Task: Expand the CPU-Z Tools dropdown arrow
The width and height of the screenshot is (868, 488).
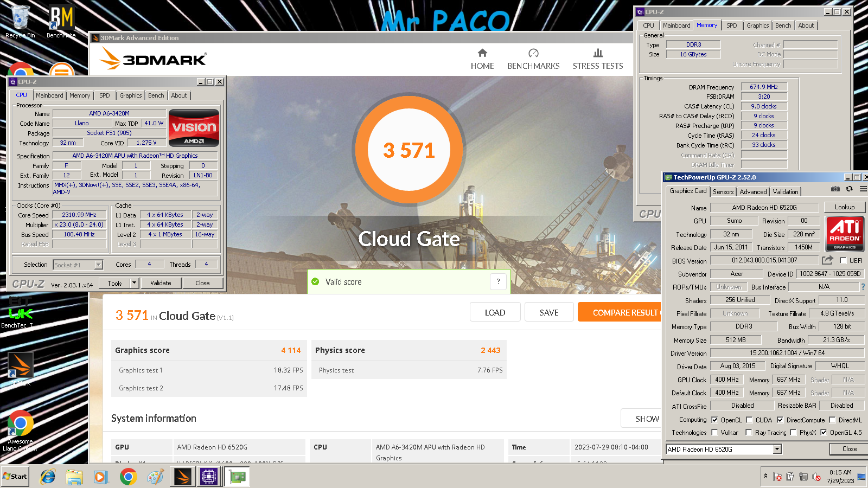Action: 134,283
